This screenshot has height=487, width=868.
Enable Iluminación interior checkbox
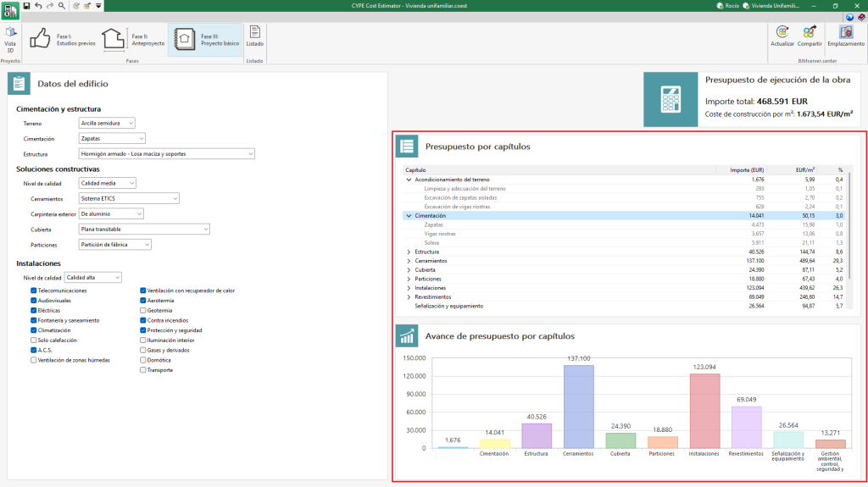(x=142, y=340)
